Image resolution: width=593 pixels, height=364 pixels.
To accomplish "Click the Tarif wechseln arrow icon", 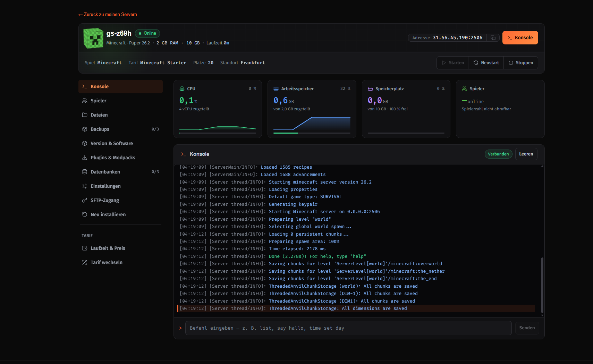I will (85, 262).
